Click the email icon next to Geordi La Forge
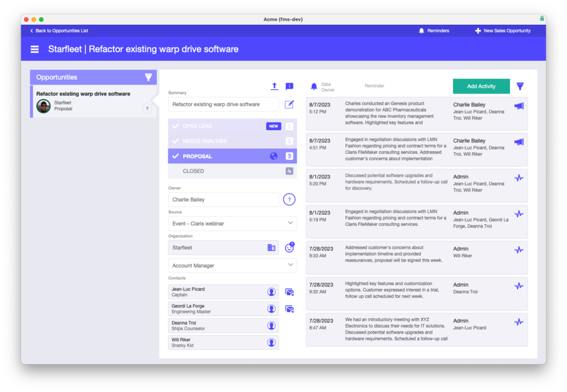The image size is (567, 392). [289, 309]
